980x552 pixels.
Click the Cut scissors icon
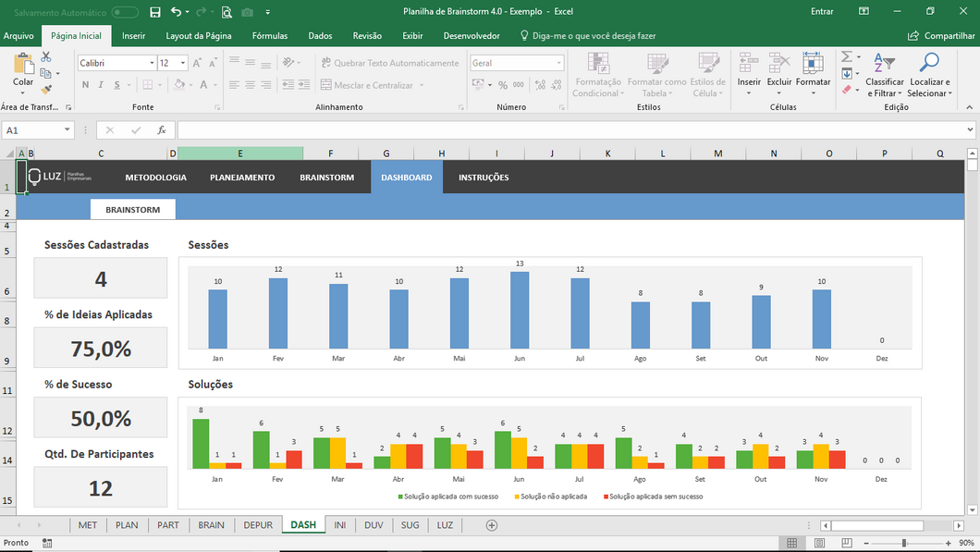point(46,57)
